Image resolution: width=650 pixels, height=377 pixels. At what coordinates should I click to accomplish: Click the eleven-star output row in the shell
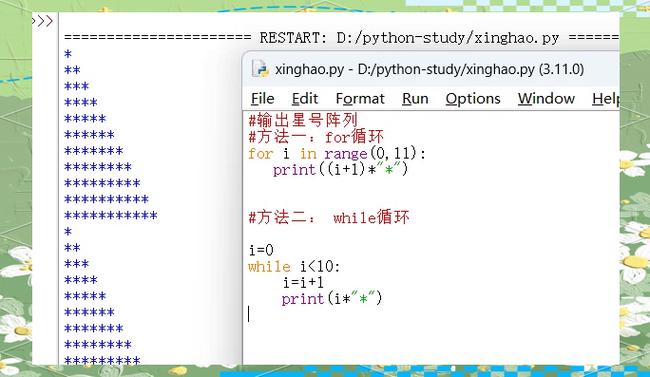[x=111, y=215]
